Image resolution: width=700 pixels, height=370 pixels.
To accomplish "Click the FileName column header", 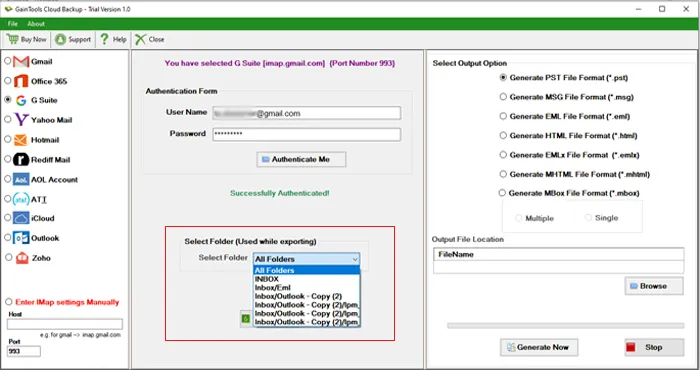I will click(558, 254).
